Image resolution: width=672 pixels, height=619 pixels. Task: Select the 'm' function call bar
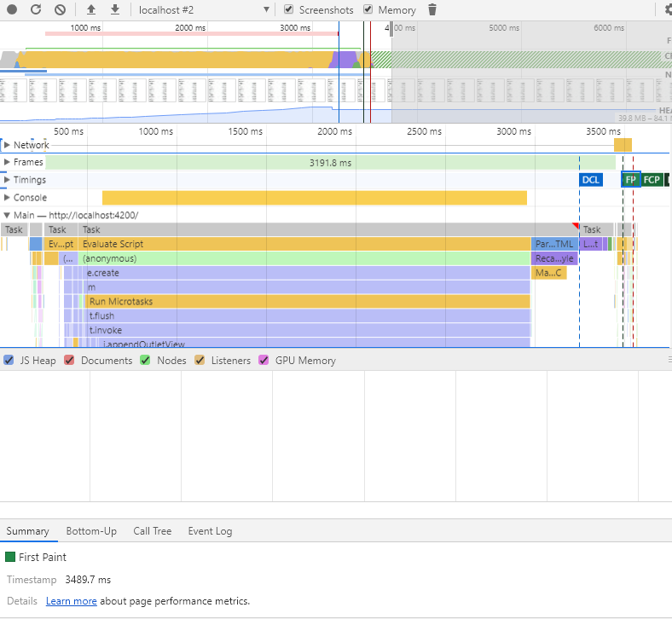click(307, 287)
